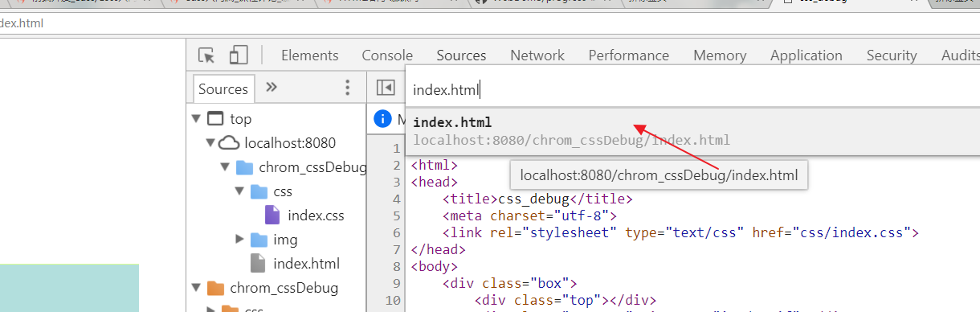Click the gray index.html file icon
The image size is (980, 312).
click(258, 264)
